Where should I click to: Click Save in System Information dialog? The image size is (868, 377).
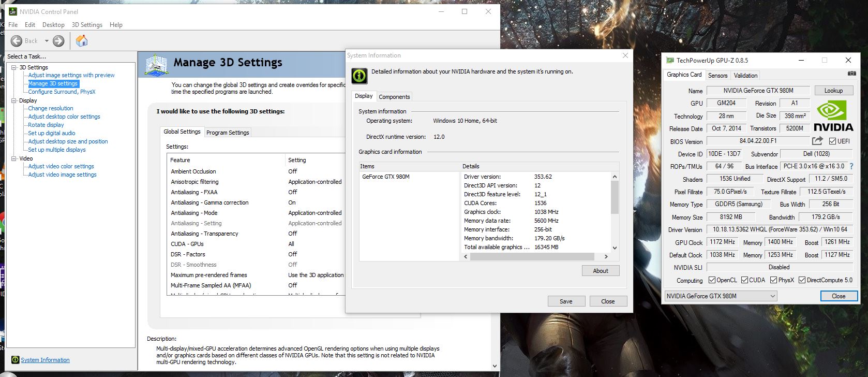[566, 301]
